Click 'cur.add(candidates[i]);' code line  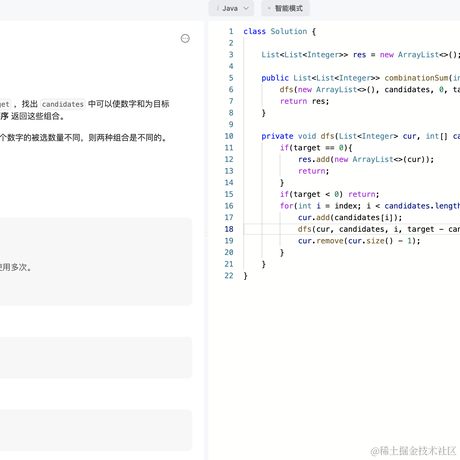[x=350, y=218]
